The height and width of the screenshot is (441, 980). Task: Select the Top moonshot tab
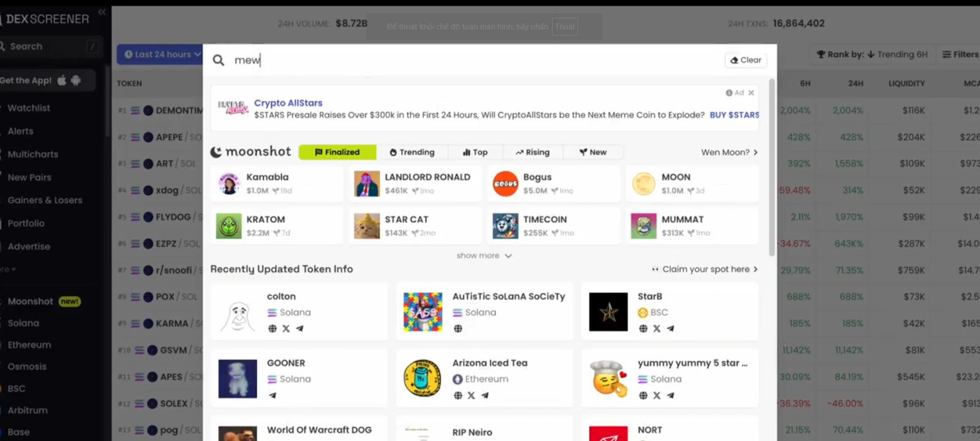tap(475, 152)
